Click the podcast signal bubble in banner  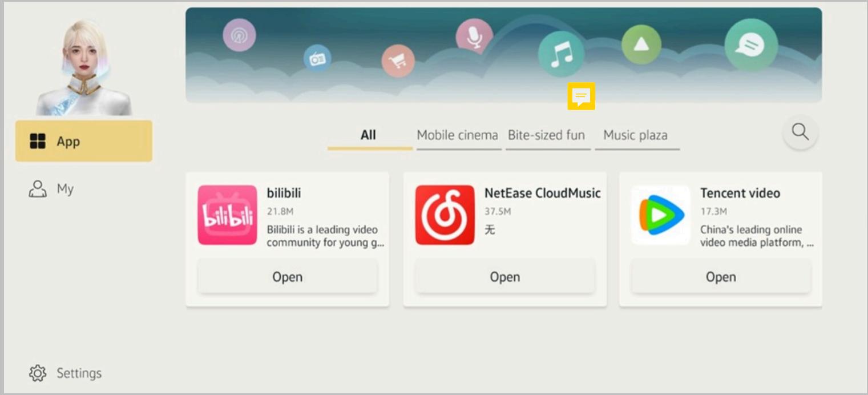(x=239, y=35)
